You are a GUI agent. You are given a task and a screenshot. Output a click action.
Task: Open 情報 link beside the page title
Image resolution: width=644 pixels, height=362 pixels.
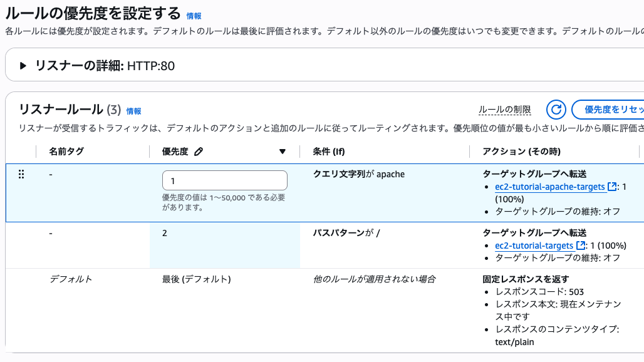[194, 16]
